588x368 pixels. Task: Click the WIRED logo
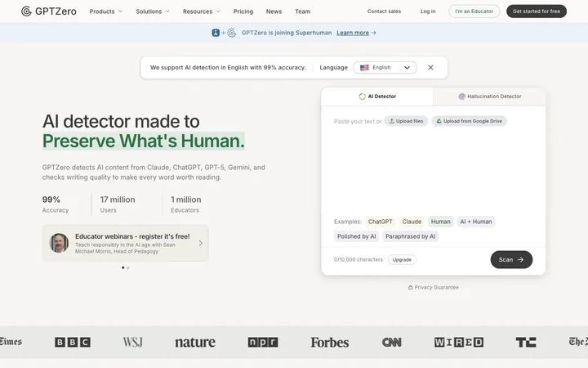pos(459,342)
